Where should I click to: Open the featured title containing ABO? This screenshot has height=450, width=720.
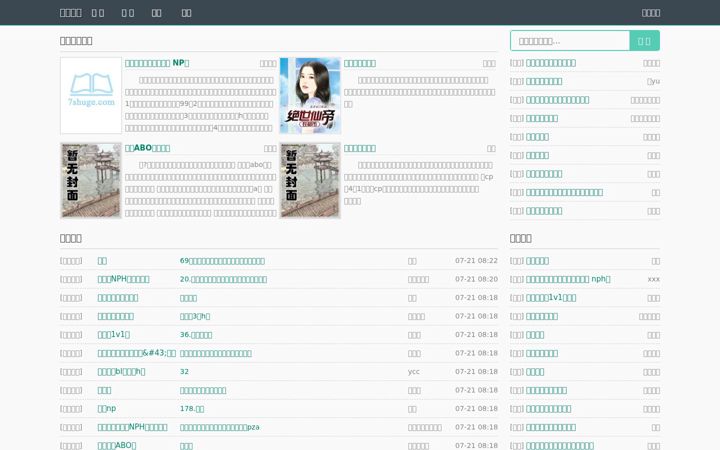click(147, 148)
